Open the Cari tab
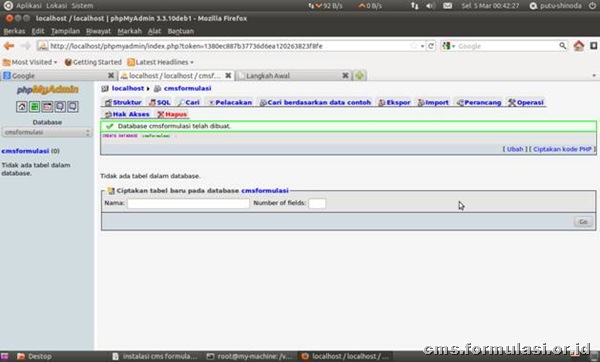The height and width of the screenshot is (362, 600). [189, 103]
